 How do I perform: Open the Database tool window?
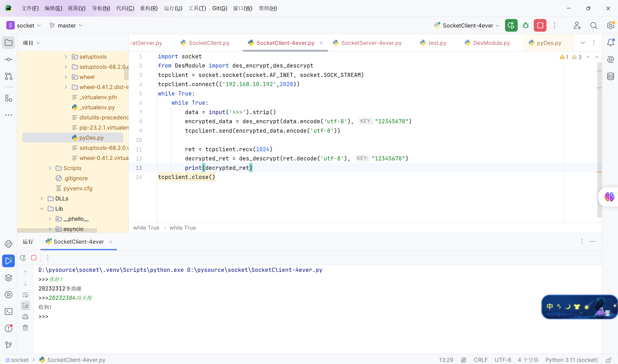click(610, 76)
